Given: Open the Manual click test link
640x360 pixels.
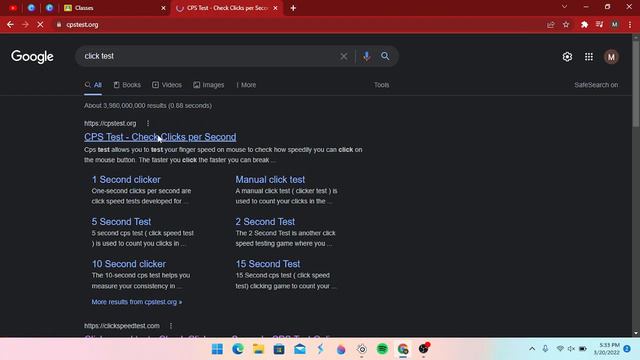Looking at the screenshot, I should point(270,180).
